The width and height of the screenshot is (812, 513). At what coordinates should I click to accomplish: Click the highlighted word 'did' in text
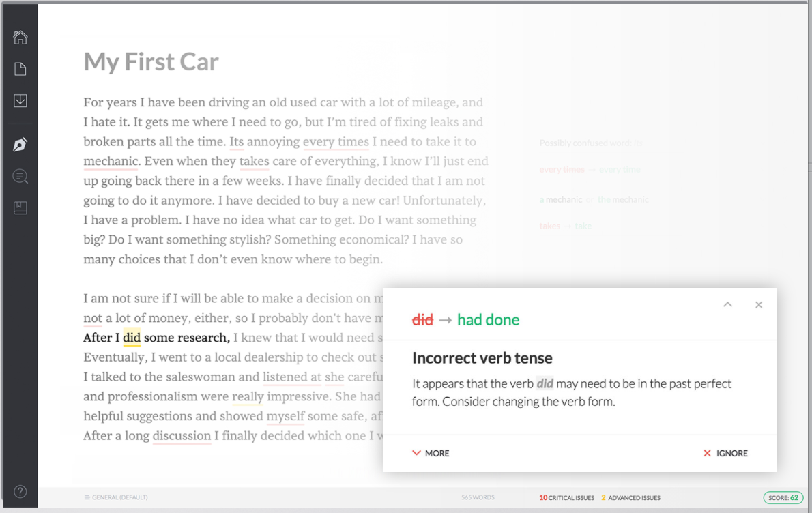pyautogui.click(x=132, y=338)
